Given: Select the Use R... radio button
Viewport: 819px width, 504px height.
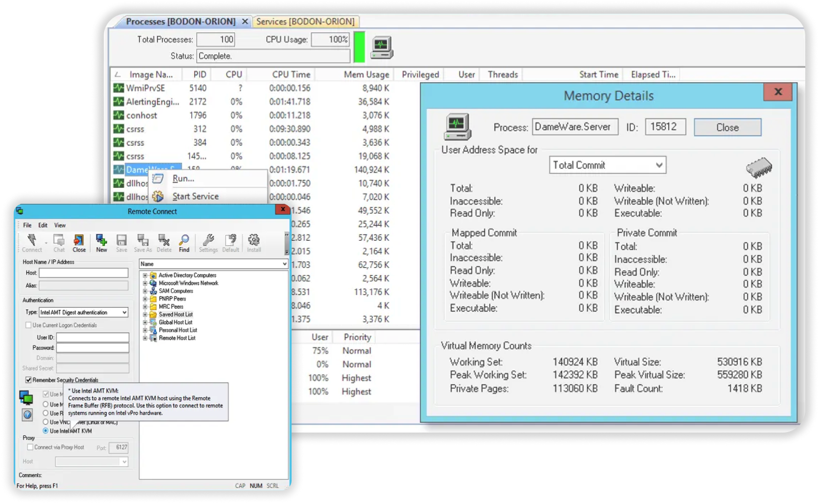Looking at the screenshot, I should click(45, 413).
